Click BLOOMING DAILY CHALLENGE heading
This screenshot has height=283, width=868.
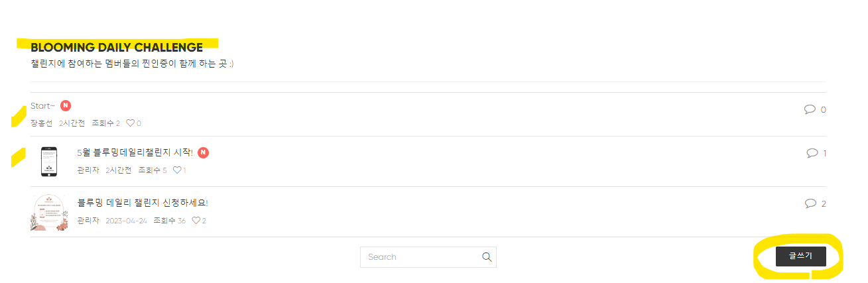[117, 47]
